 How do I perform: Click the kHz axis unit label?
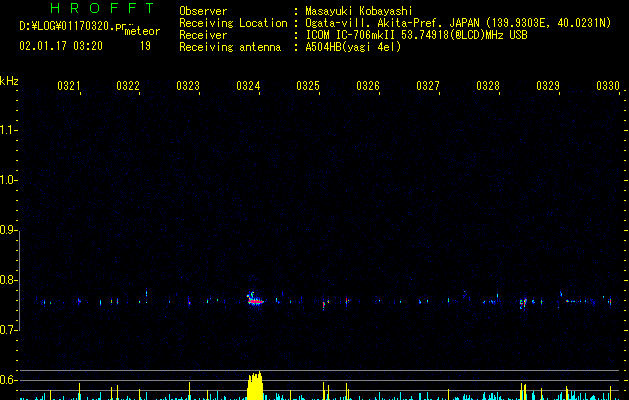point(9,81)
